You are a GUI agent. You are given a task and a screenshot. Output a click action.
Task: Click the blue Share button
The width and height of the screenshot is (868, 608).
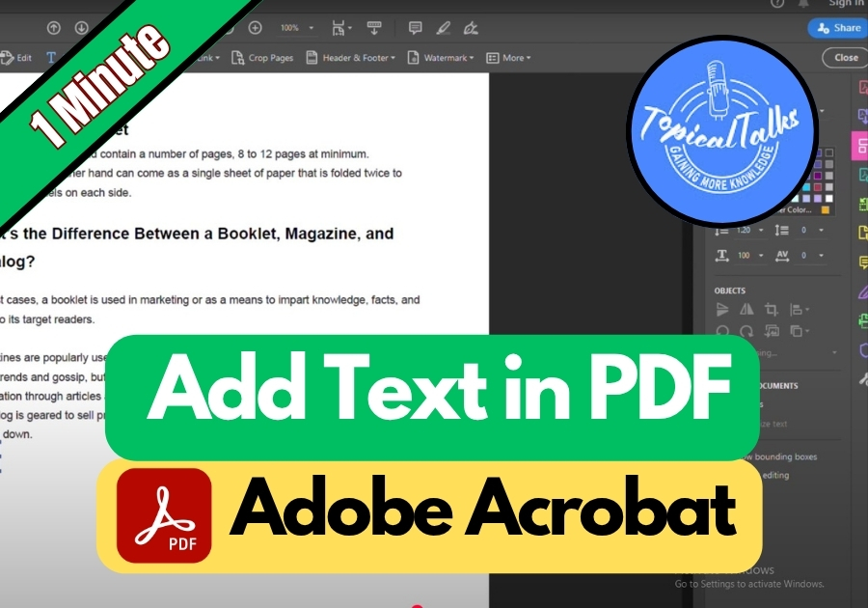[x=838, y=28]
